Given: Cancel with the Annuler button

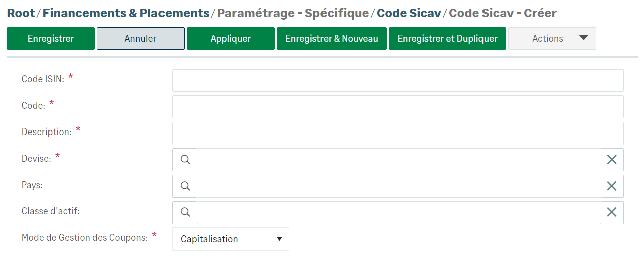Looking at the screenshot, I should tap(140, 39).
